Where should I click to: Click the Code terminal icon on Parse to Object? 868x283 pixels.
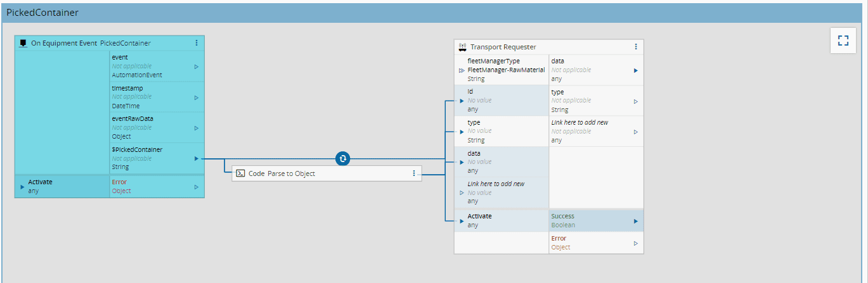point(241,173)
